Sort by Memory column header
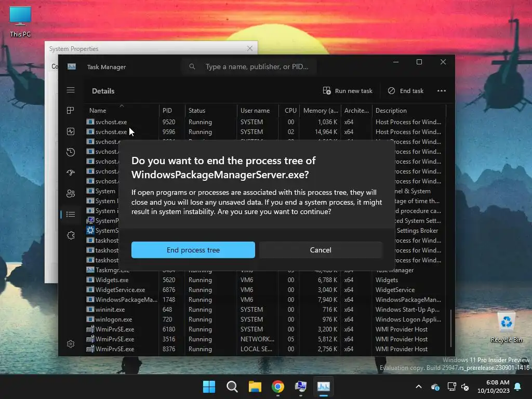 [x=320, y=110]
